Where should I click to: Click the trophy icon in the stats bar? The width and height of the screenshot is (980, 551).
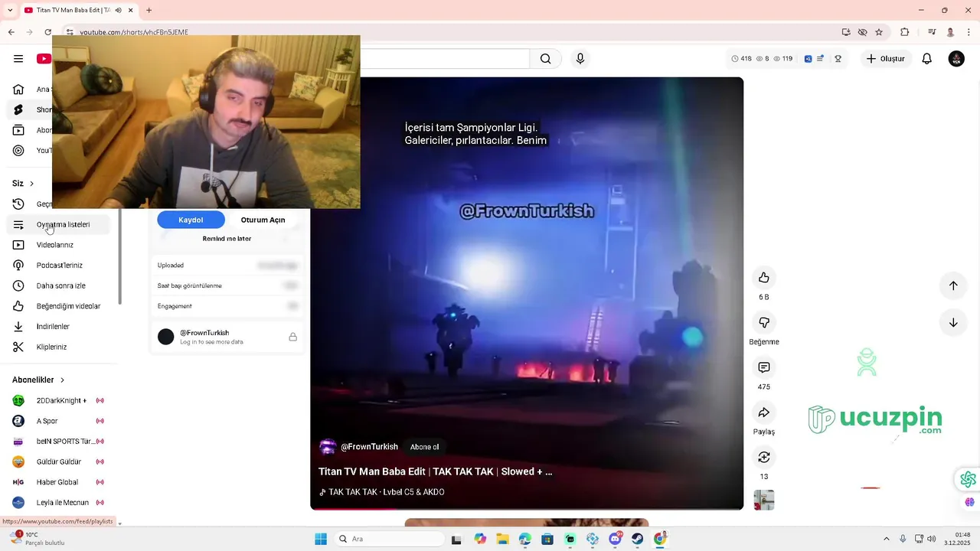coord(838,59)
